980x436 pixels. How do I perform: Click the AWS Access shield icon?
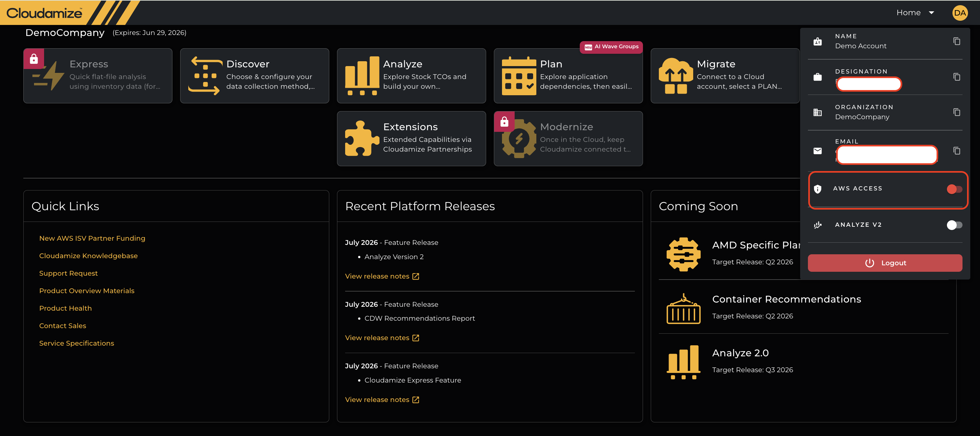(x=818, y=189)
